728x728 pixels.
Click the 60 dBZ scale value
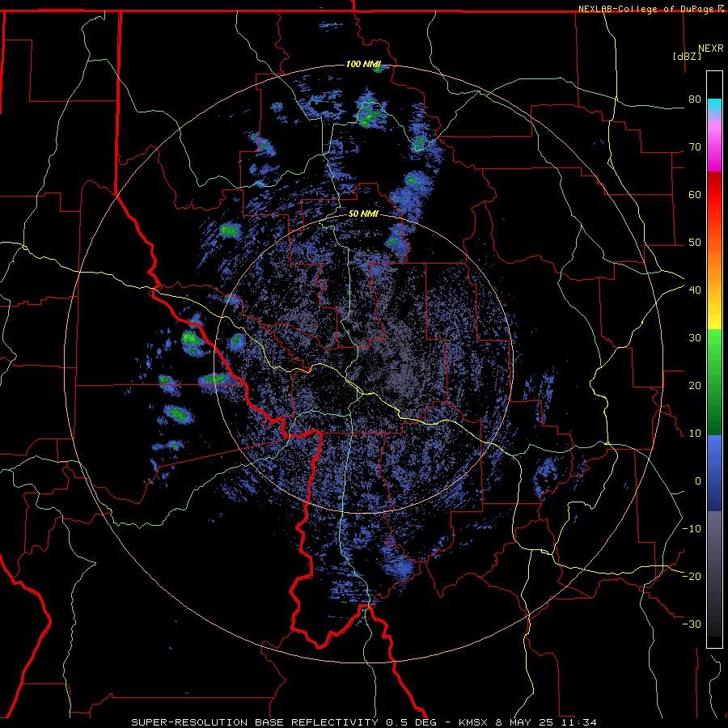tap(695, 194)
